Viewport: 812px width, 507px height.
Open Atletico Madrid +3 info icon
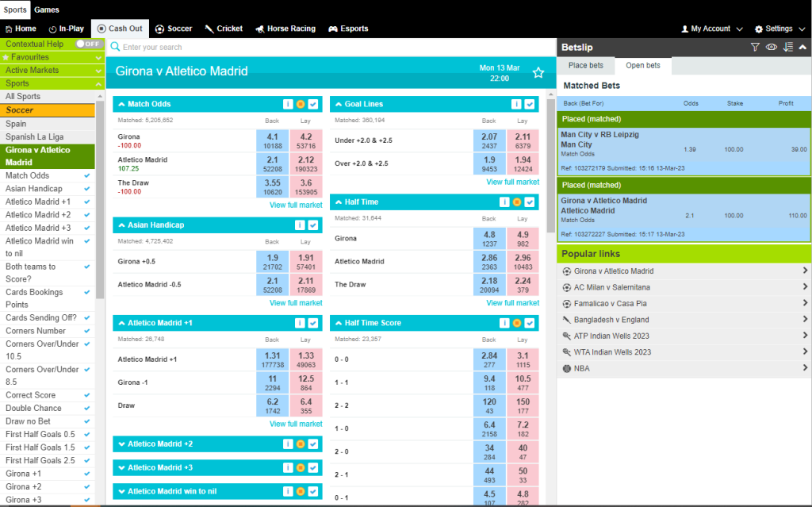click(288, 467)
